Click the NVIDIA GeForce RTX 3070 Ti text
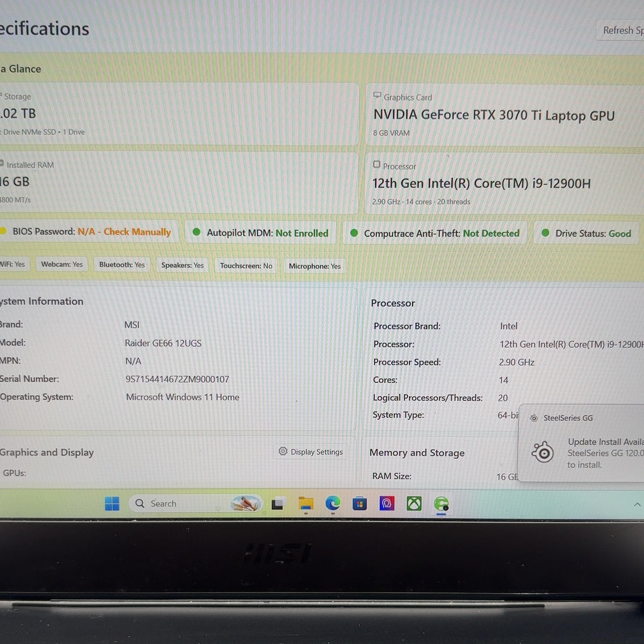The height and width of the screenshot is (644, 644). coord(494,115)
